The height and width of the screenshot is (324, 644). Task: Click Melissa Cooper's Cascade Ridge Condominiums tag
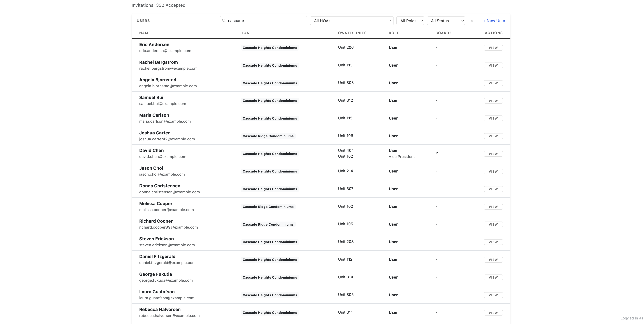pyautogui.click(x=268, y=207)
